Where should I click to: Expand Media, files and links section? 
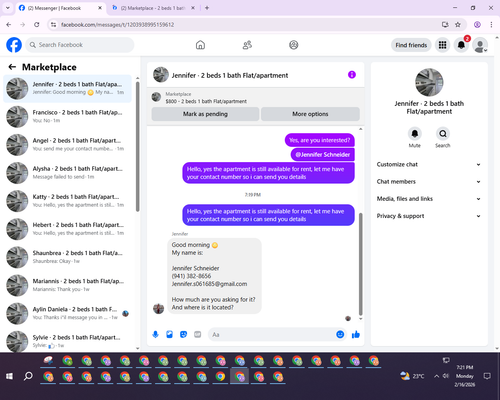[429, 199]
